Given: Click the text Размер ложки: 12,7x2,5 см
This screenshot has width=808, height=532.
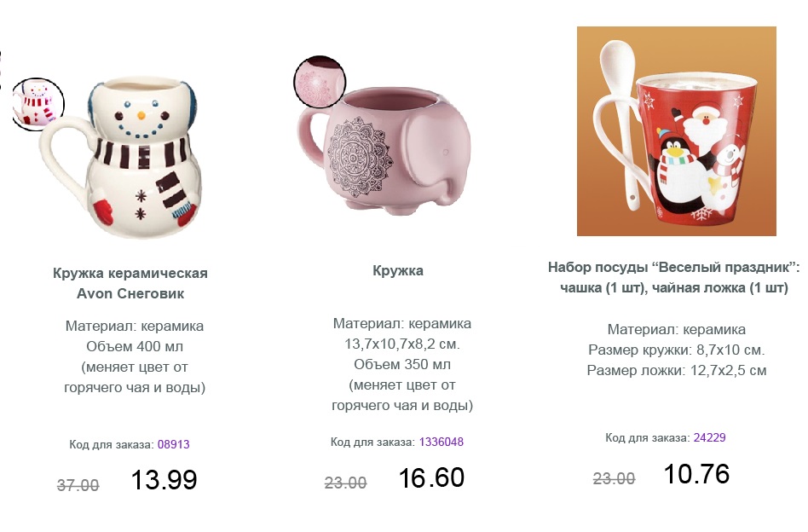Looking at the screenshot, I should (x=677, y=370).
